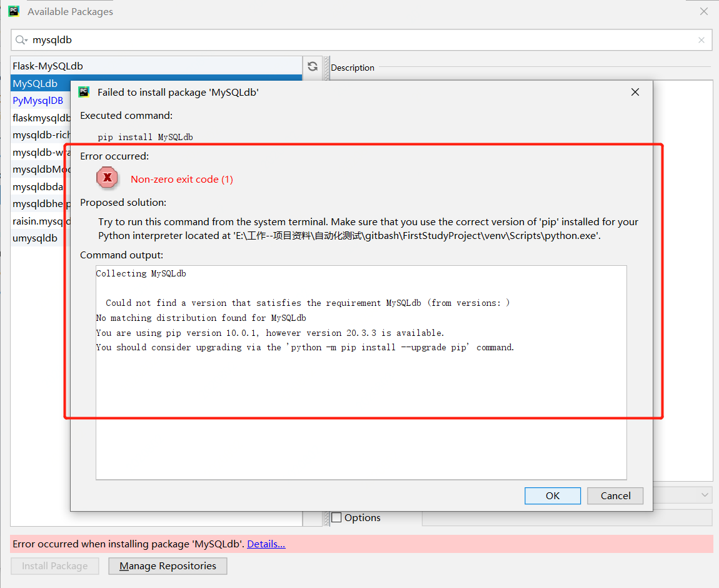Select the mysqldbMod… package row
This screenshot has height=588, width=719.
(41, 170)
